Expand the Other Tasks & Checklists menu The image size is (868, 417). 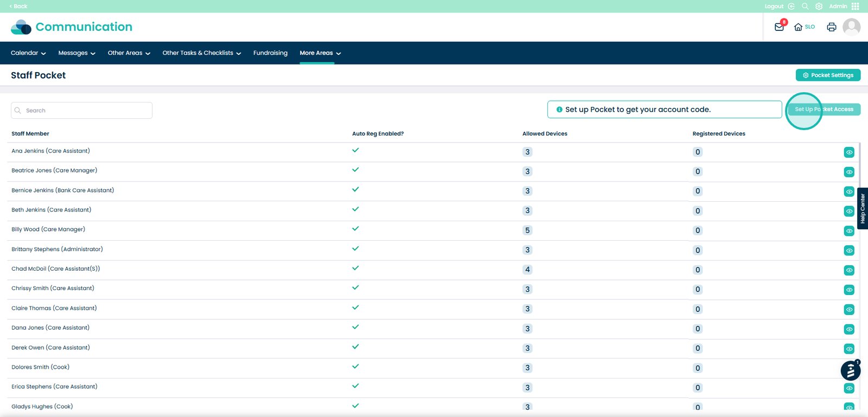click(x=201, y=53)
